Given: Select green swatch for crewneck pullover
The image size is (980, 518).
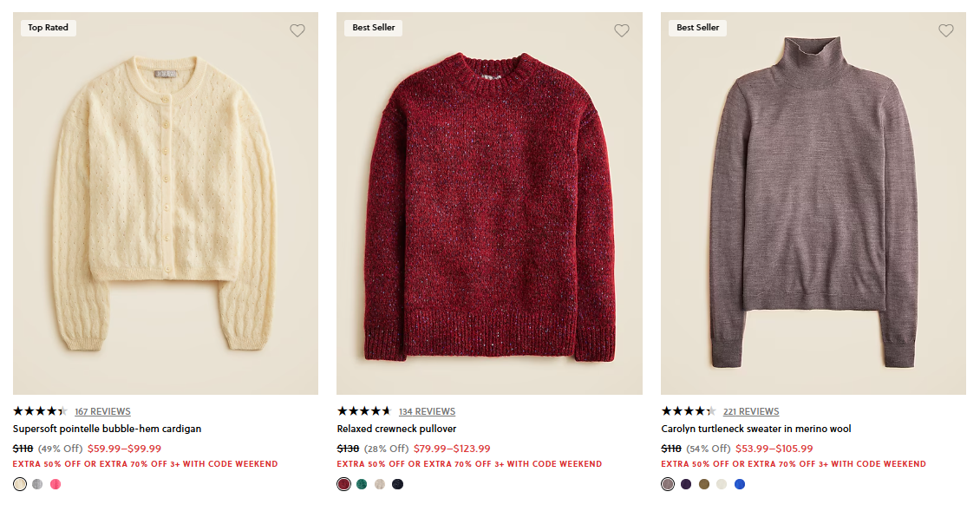Looking at the screenshot, I should click(x=362, y=484).
